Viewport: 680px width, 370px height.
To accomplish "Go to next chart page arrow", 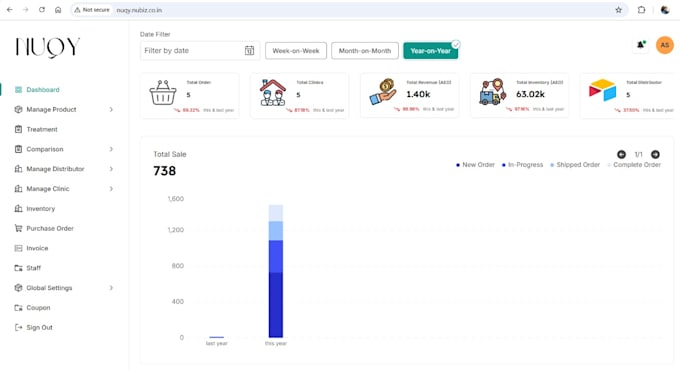I will (x=655, y=154).
